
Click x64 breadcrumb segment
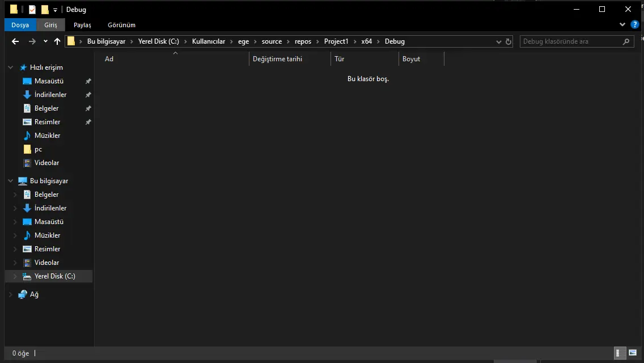[x=366, y=41]
